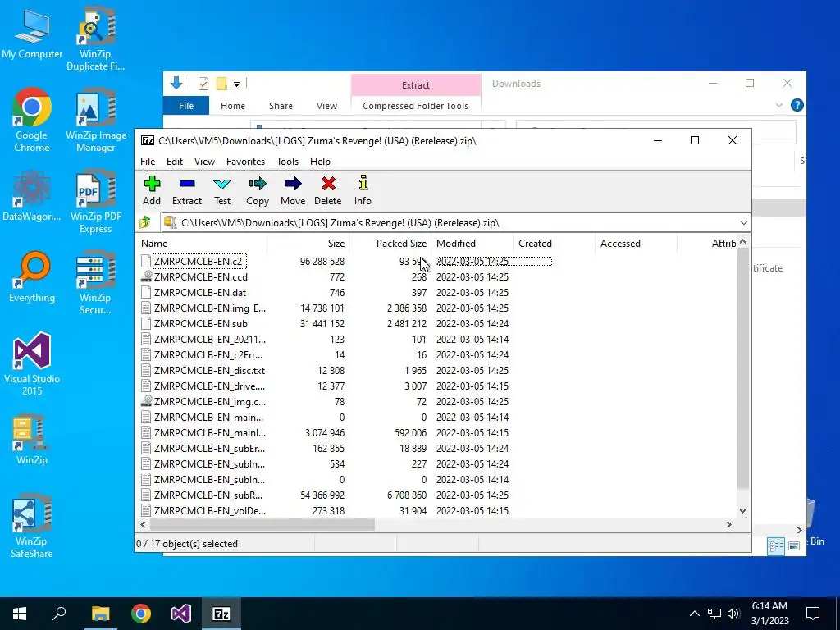This screenshot has height=630, width=840.
Task: Run Test on the archive
Action: [x=221, y=190]
